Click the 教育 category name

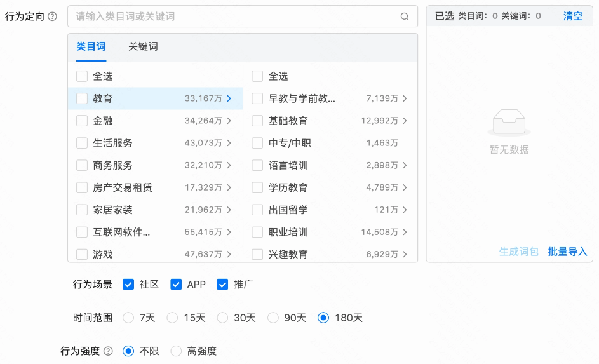103,98
